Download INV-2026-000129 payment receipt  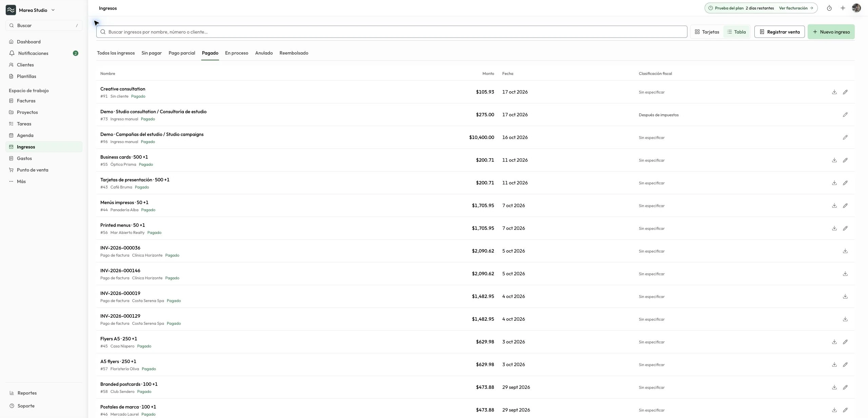pyautogui.click(x=845, y=319)
